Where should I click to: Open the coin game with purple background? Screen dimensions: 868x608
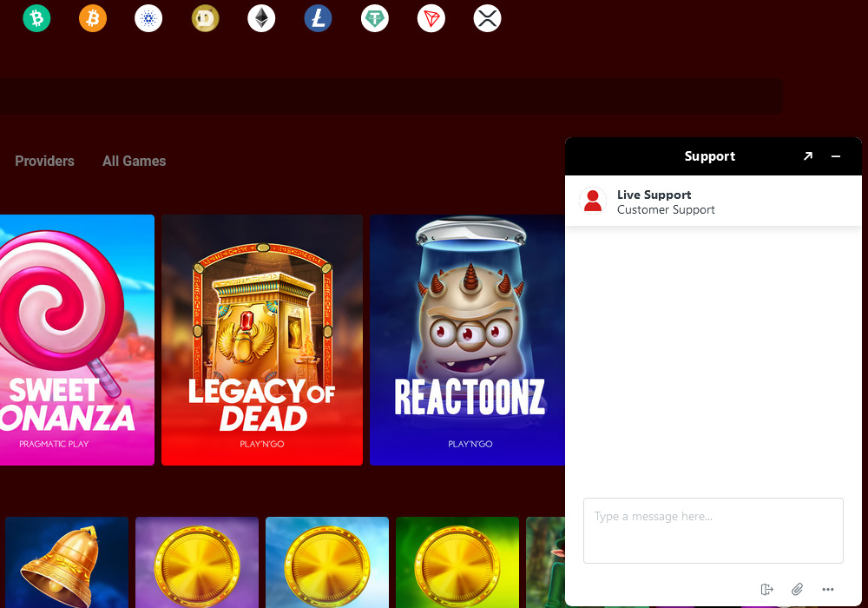coord(197,563)
